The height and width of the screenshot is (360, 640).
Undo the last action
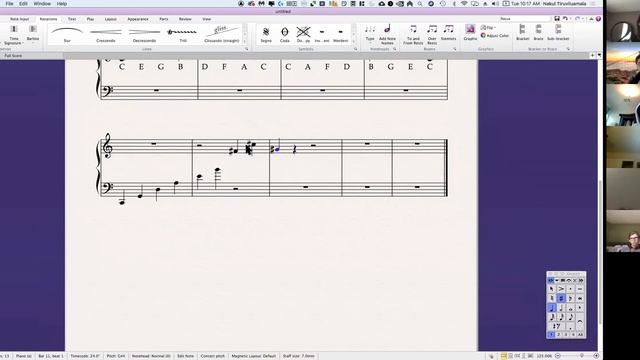coord(565,19)
